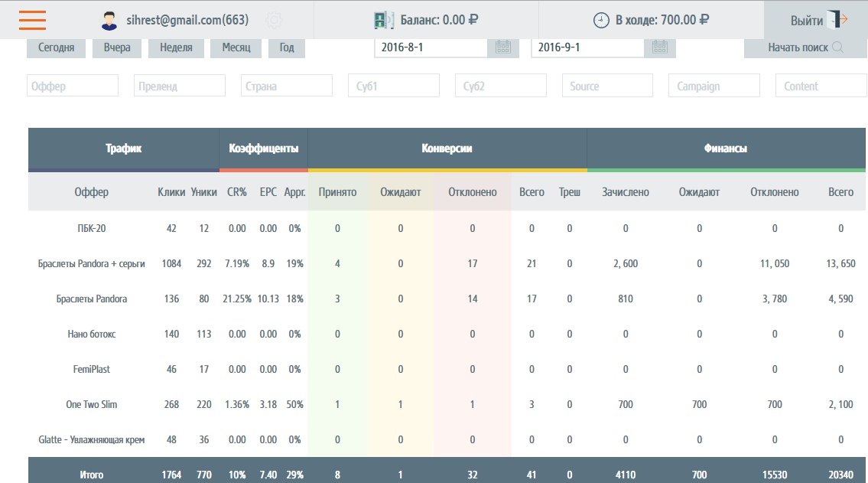Click the balance wallet icon

(x=384, y=21)
